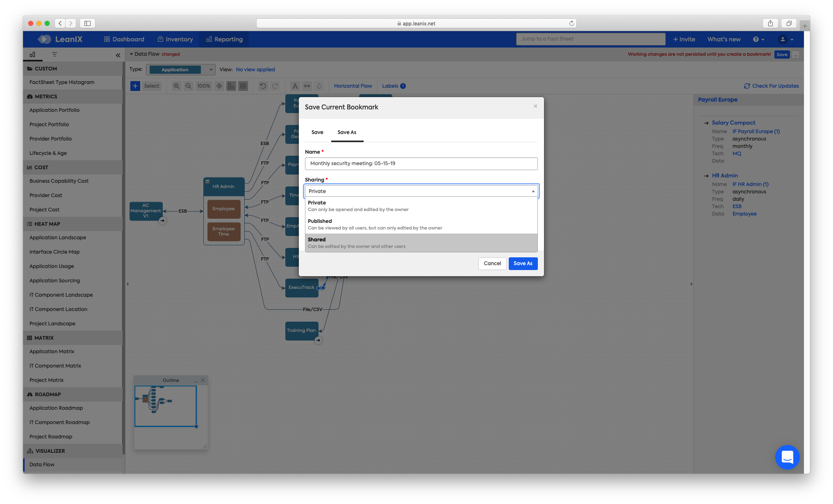
Task: Click the zoom in magnifier icon
Action: (x=176, y=86)
